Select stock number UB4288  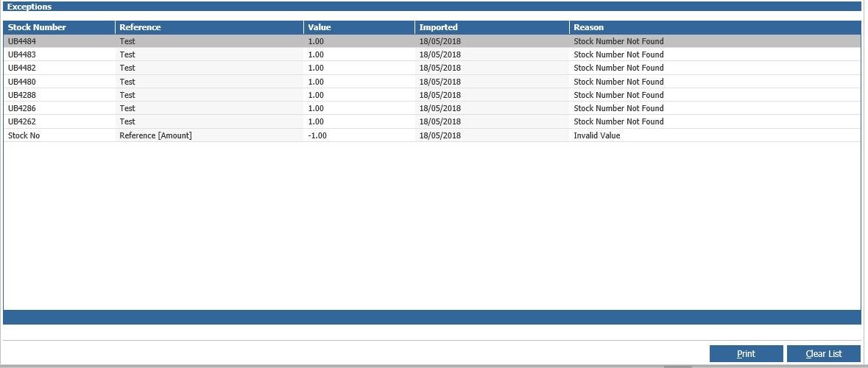[22, 95]
